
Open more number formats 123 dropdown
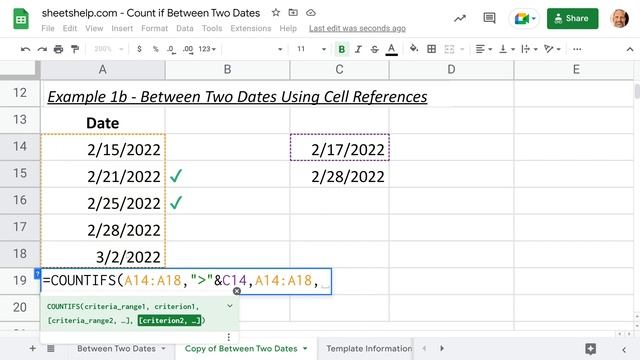click(x=207, y=49)
